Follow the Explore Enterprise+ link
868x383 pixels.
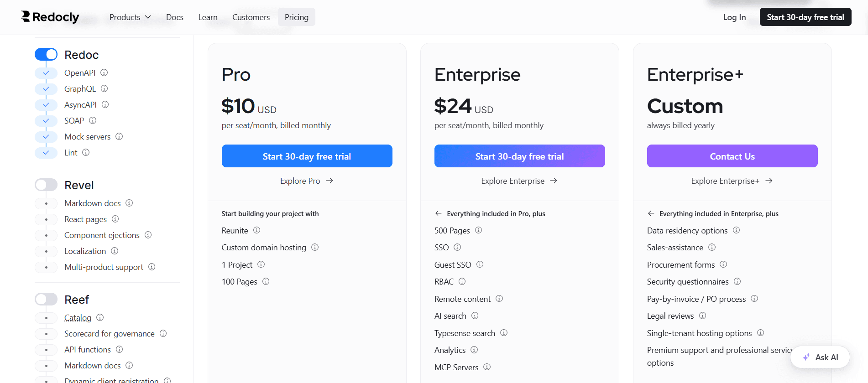[732, 181]
